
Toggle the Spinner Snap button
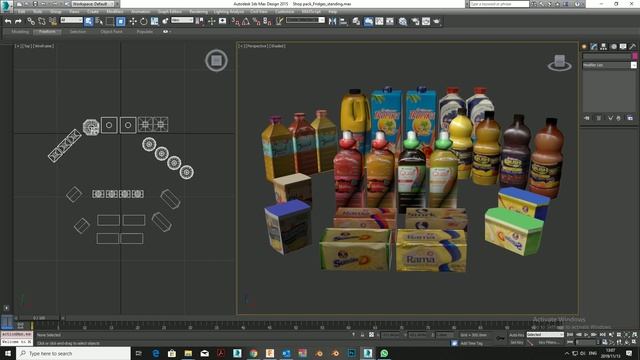(x=267, y=21)
